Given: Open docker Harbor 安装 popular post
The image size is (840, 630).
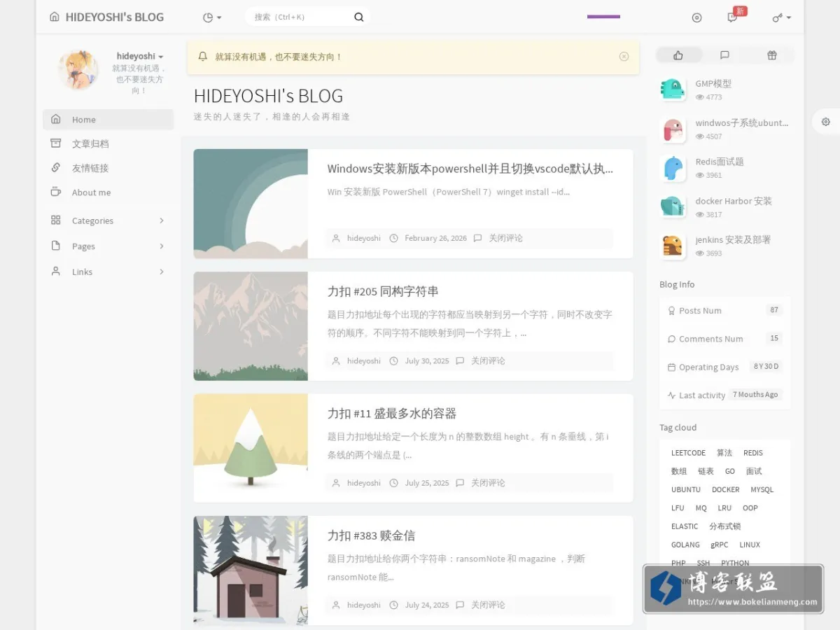Looking at the screenshot, I should 734,201.
